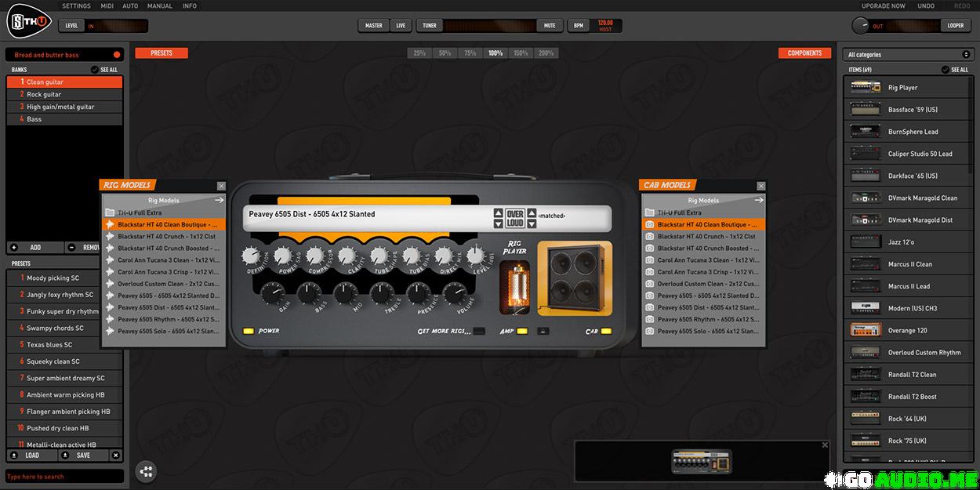This screenshot has height=490, width=980.
Task: Step cab up arrow right of Overloud
Action: (x=532, y=212)
